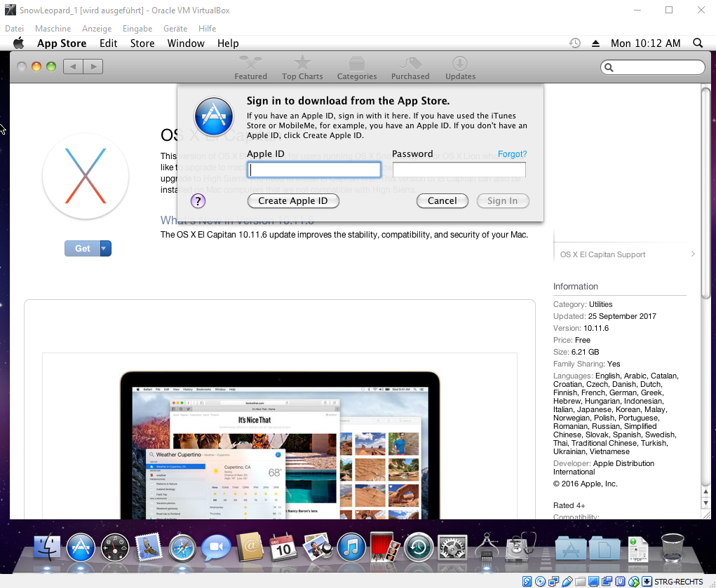Open the Edit menu
This screenshot has height=588, width=716.
pyautogui.click(x=108, y=43)
